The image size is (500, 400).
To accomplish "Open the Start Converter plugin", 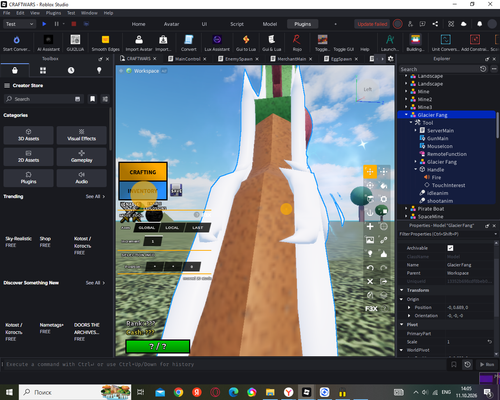I will click(16, 43).
